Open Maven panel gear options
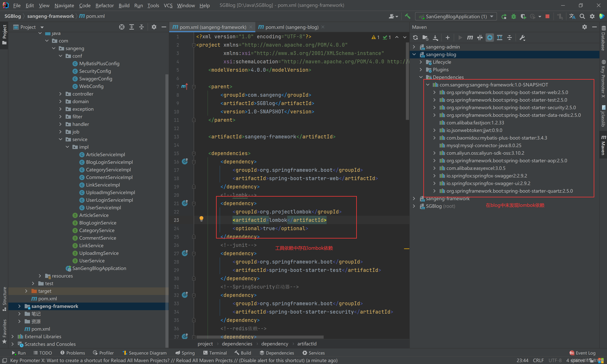The width and height of the screenshot is (607, 364). tap(584, 27)
